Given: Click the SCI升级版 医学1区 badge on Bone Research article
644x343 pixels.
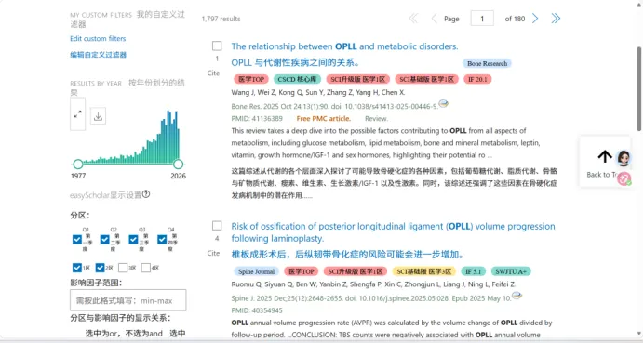Looking at the screenshot, I should coord(357,79).
